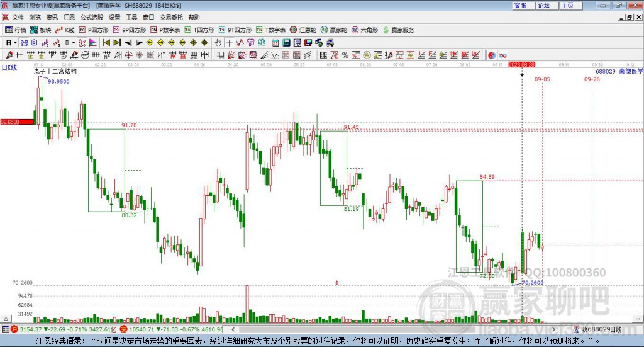644x347 pixels.
Task: Click the 日K线 chart label
Action: coord(9,67)
